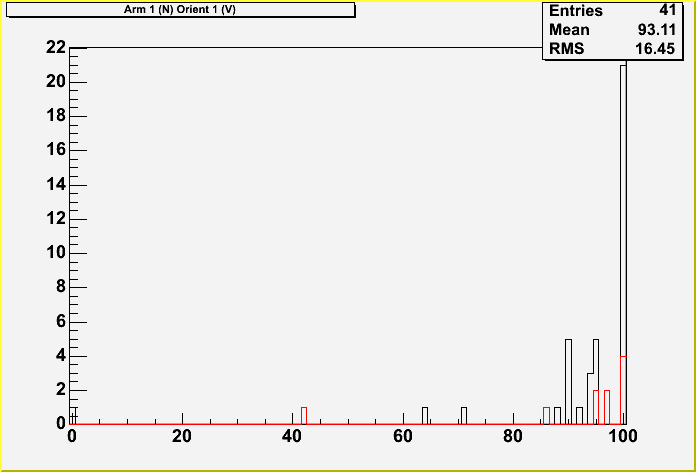Select the black bar near x=71
The width and height of the screenshot is (696, 472).
tap(464, 416)
